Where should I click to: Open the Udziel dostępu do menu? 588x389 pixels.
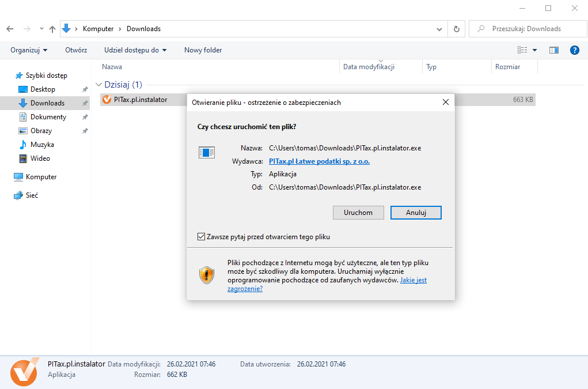point(135,50)
